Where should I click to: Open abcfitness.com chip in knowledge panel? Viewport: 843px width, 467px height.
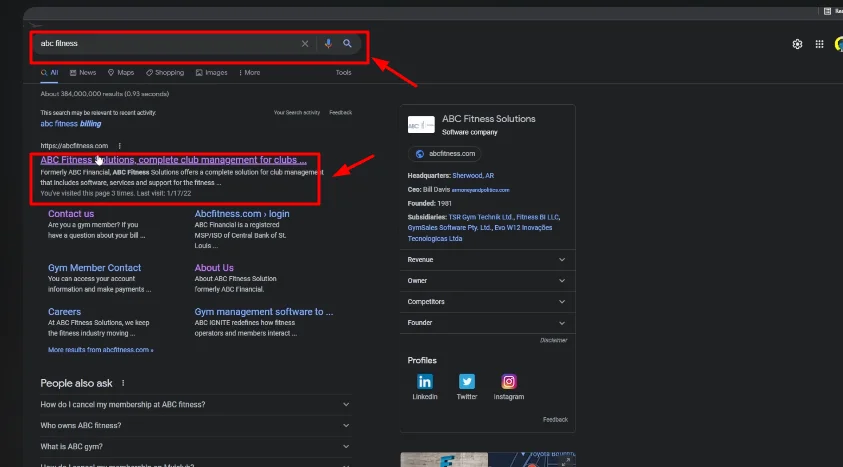(445, 154)
